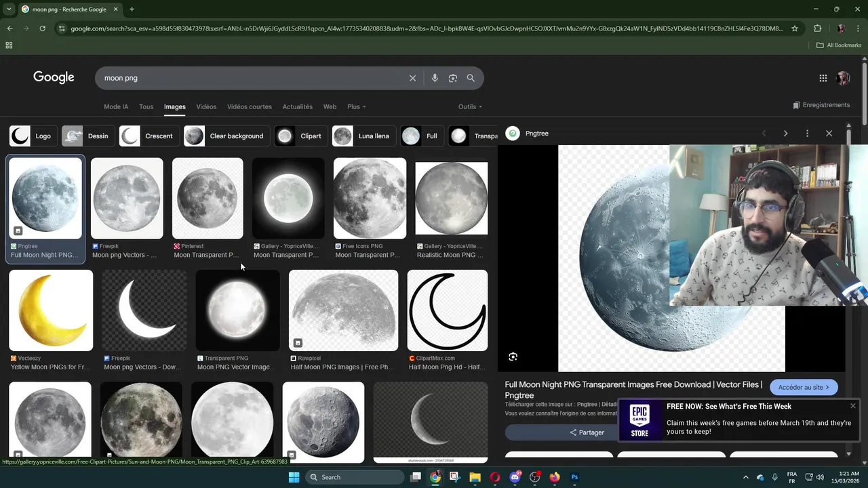The width and height of the screenshot is (868, 488).
Task: Open Enregistrements saved items
Action: 821,105
